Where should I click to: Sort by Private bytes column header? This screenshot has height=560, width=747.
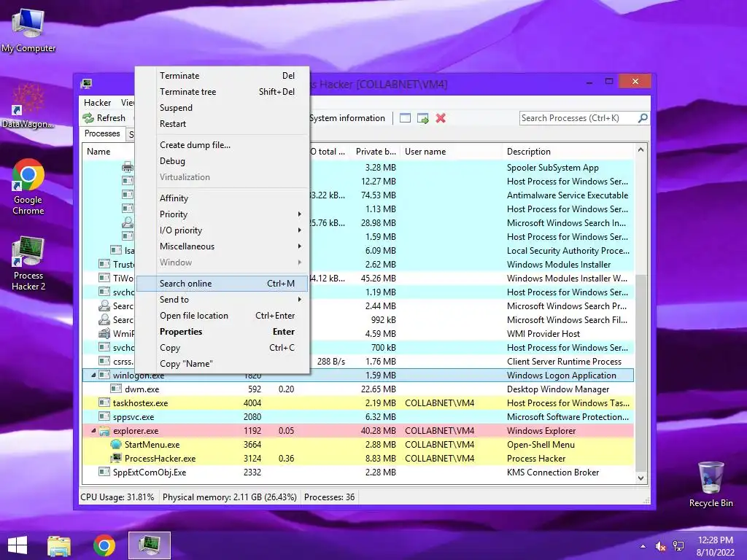[x=375, y=152]
